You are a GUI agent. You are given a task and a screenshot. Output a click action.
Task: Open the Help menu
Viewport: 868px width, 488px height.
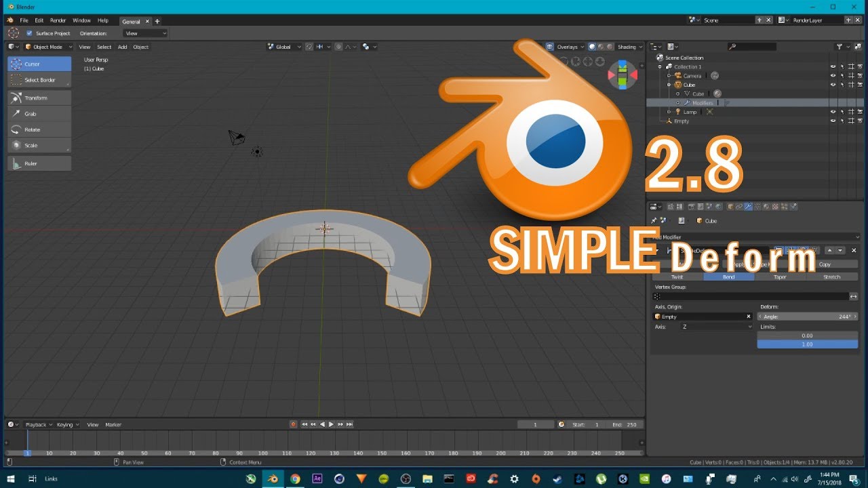[x=103, y=20]
